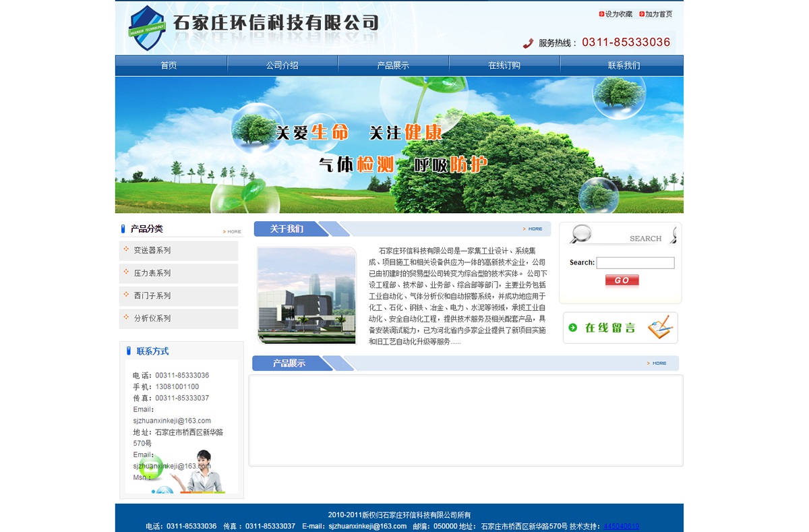Click the green arrow icon on 在线留言 banner
This screenshot has height=532, width=809.
pos(574,328)
